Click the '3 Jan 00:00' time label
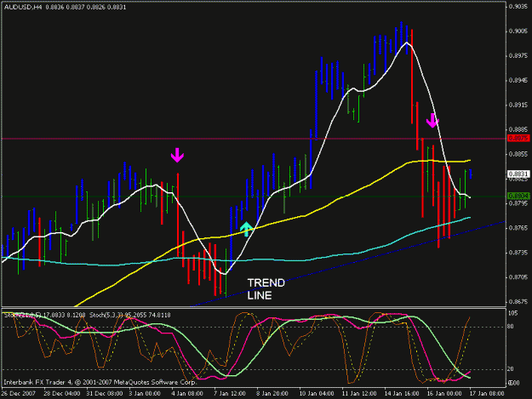The height and width of the screenshot is (399, 532). tap(145, 394)
